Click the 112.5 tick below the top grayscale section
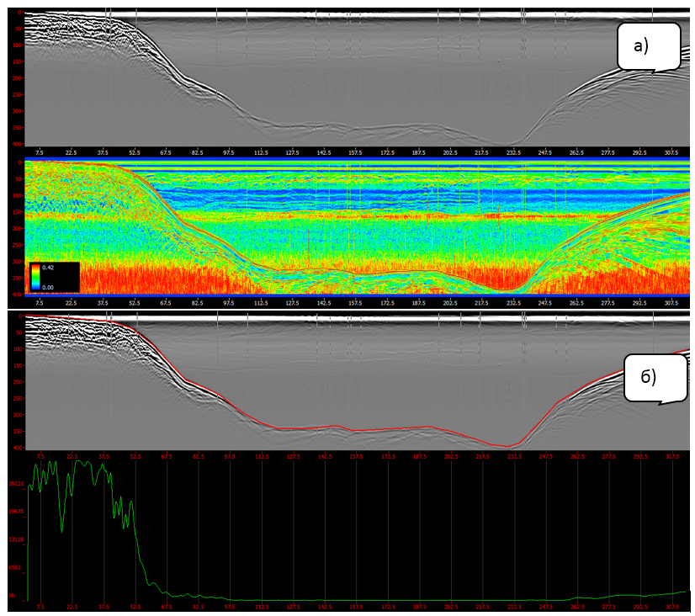Screen dimensions: 695x616 261,152
